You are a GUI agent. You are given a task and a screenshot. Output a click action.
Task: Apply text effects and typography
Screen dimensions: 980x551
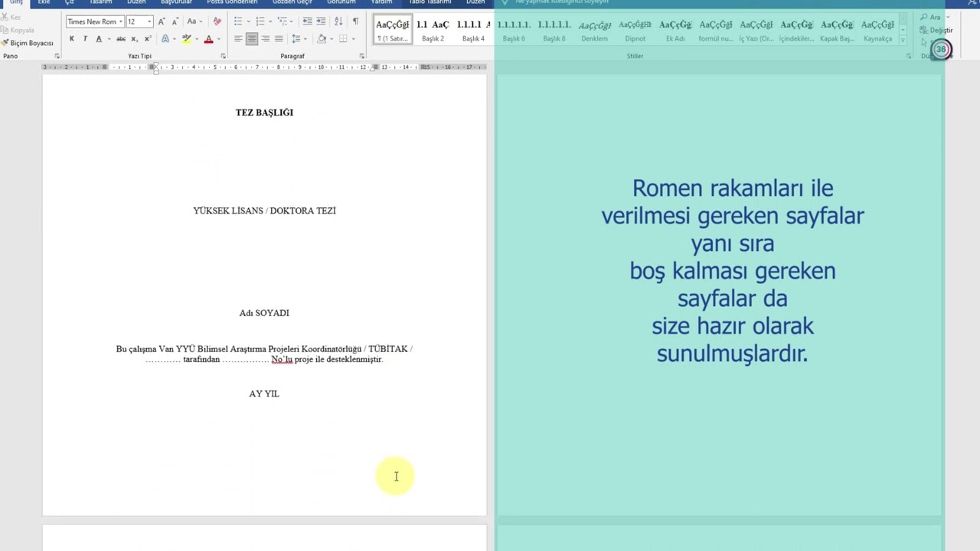coord(165,39)
